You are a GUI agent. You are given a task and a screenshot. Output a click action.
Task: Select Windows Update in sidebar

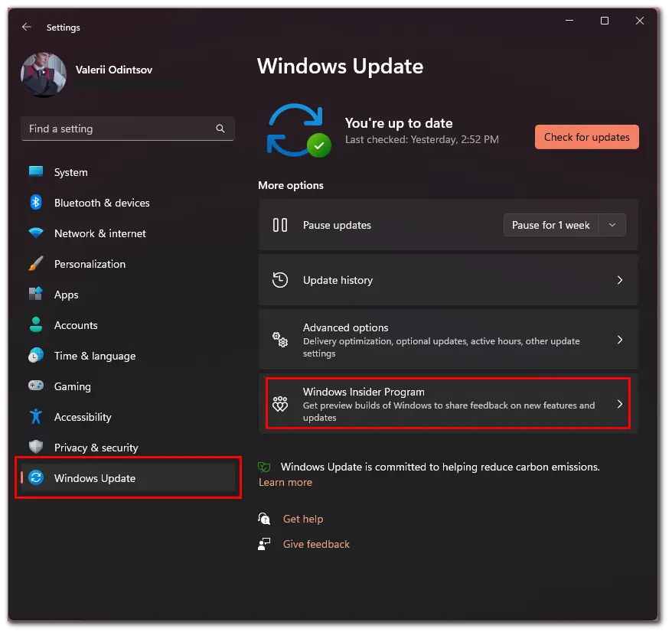[x=128, y=477]
